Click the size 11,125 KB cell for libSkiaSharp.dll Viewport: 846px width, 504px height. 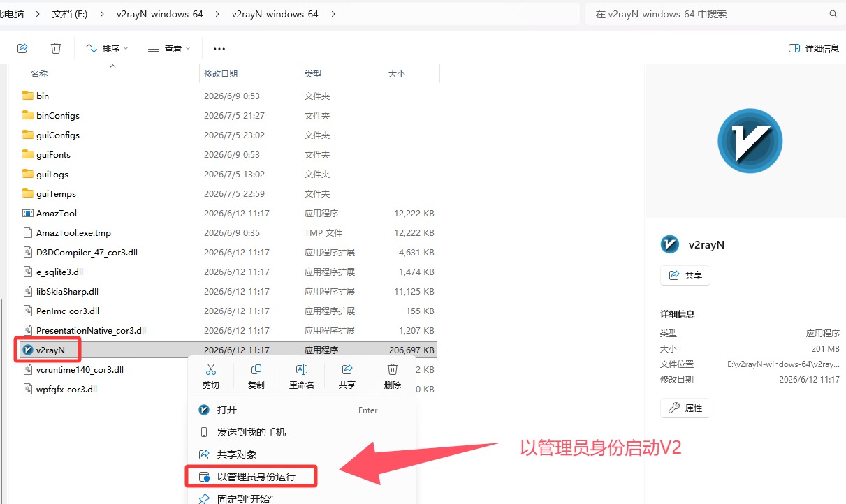(414, 291)
